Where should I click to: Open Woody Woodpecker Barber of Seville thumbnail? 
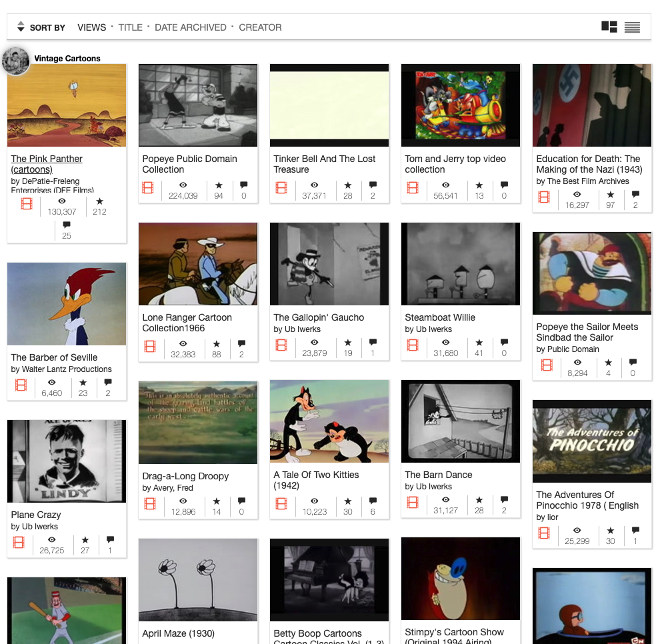point(67,304)
